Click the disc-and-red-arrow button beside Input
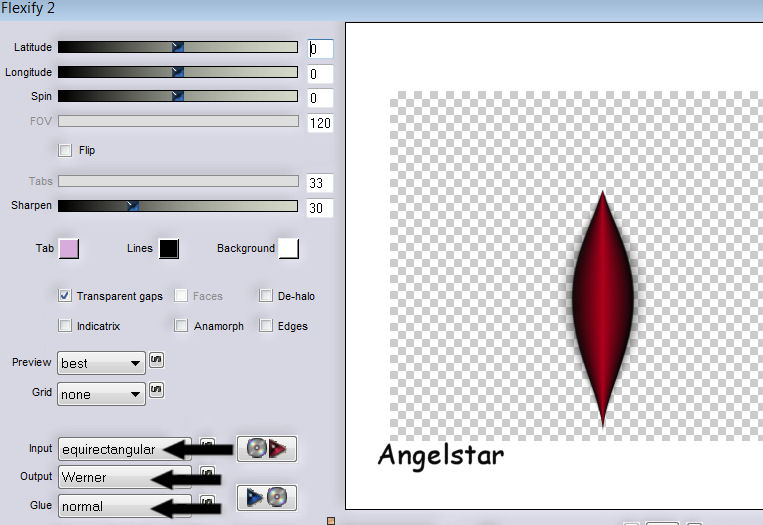Screen dimensions: 763x525 [266, 449]
